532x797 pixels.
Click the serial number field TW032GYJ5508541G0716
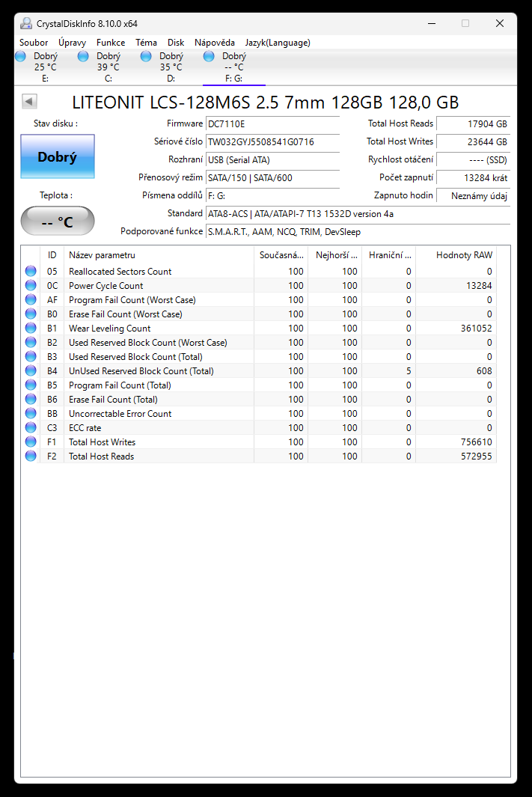coord(273,141)
